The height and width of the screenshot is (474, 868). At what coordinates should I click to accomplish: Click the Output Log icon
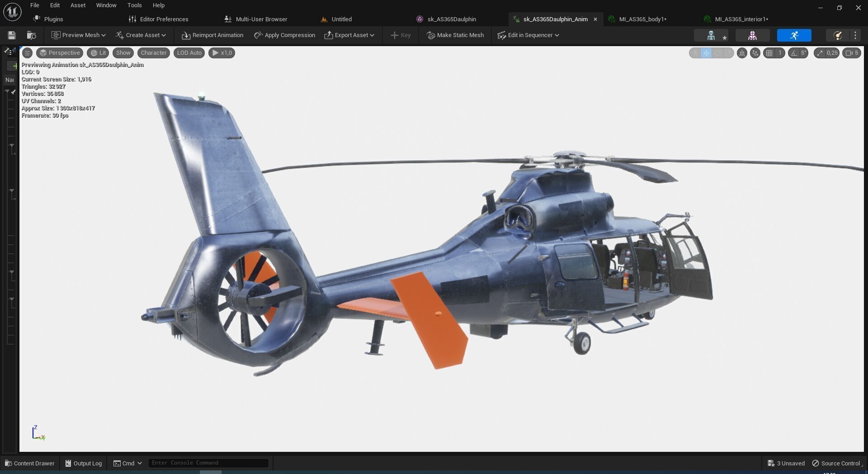[x=68, y=463]
